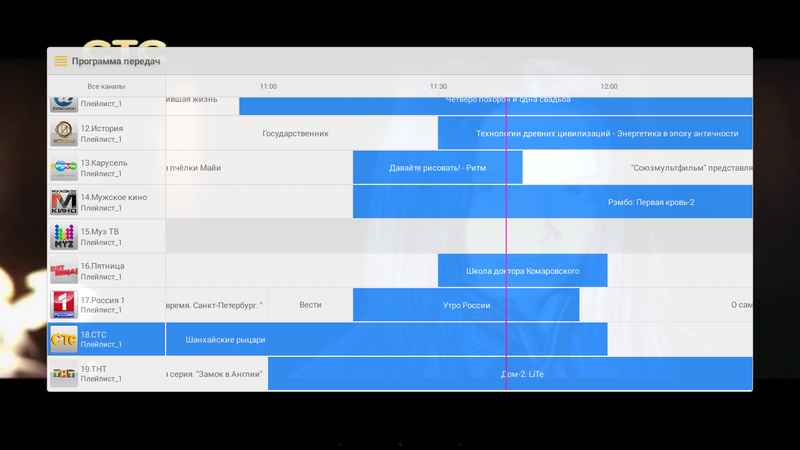Open the 'Утро России' programme block
This screenshot has height=450, width=800.
466,305
